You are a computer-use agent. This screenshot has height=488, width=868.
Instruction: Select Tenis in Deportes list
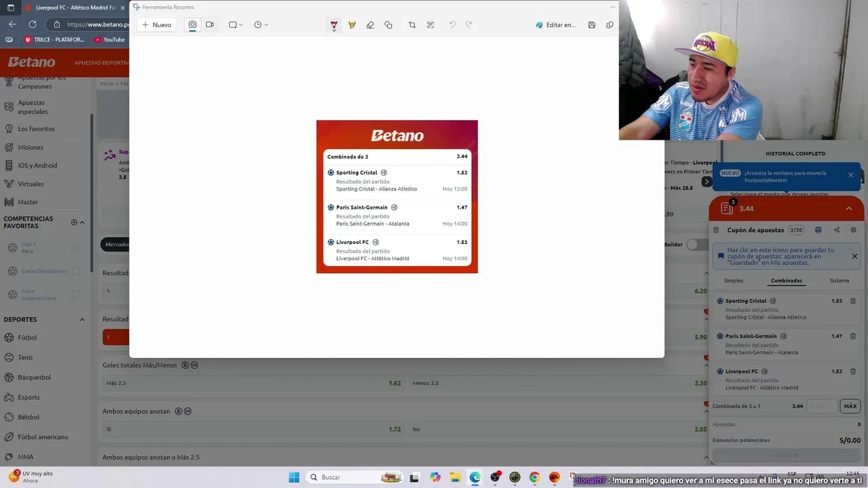(x=25, y=357)
